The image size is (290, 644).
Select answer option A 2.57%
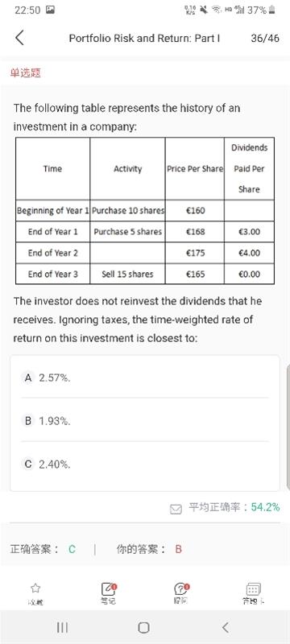tap(145, 378)
